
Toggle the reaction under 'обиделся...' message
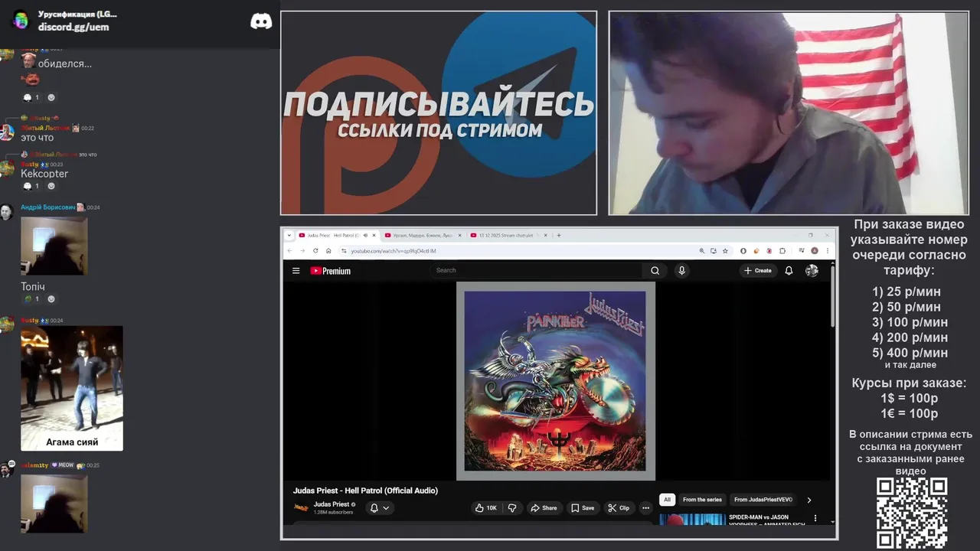click(x=30, y=98)
